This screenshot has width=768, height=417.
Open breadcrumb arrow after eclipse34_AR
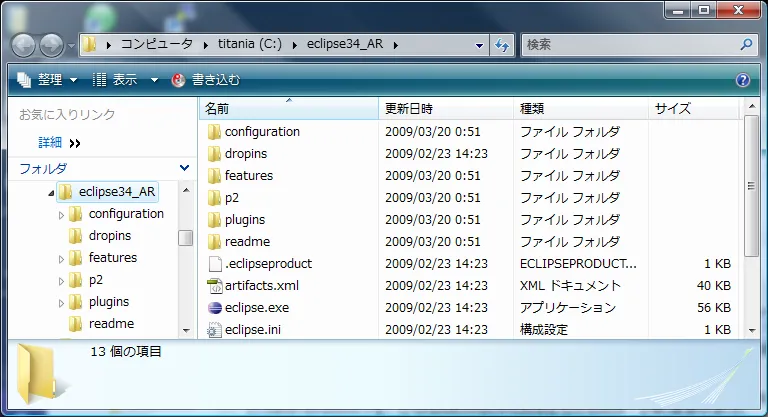pos(395,45)
